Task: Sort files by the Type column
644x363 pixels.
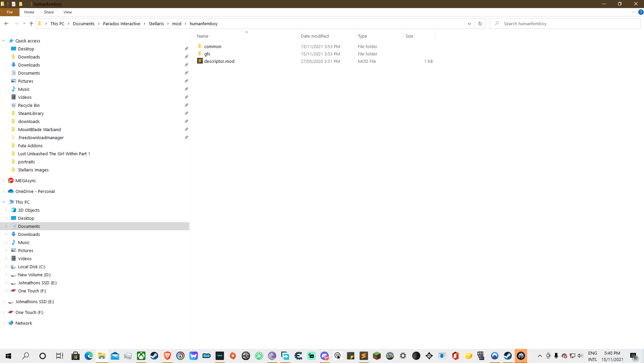Action: tap(379, 36)
